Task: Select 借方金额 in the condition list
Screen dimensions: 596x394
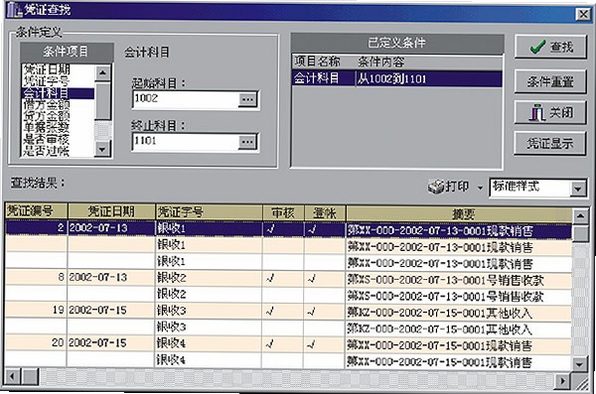Action: (47, 104)
